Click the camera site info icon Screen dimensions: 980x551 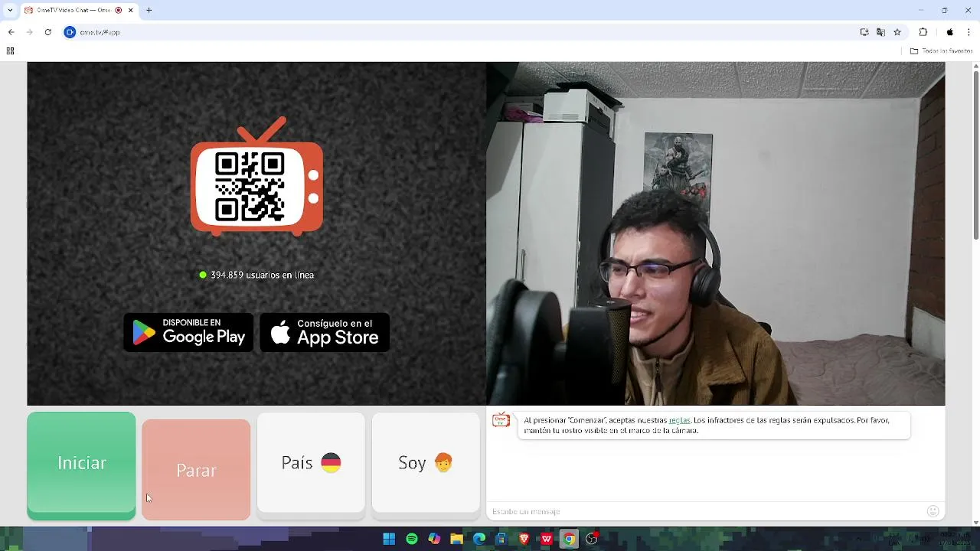coord(70,32)
